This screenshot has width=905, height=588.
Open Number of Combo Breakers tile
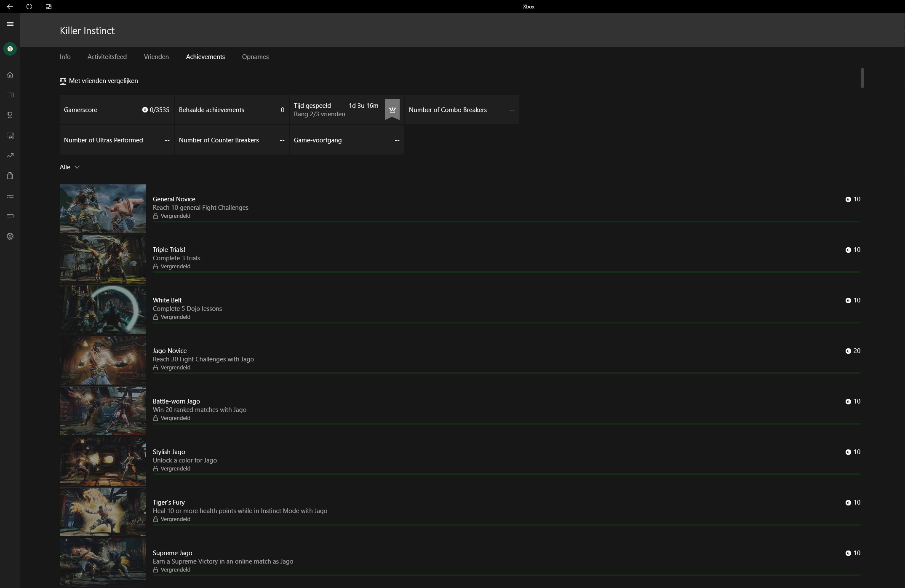462,110
